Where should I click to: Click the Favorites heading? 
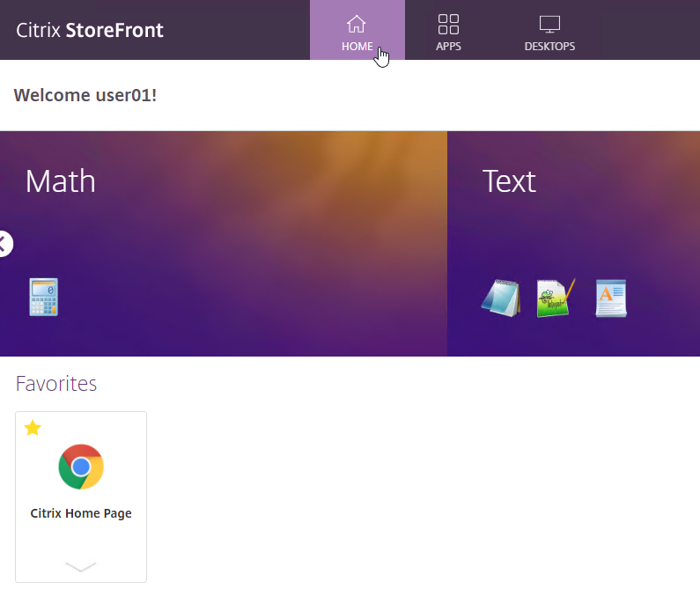56,383
